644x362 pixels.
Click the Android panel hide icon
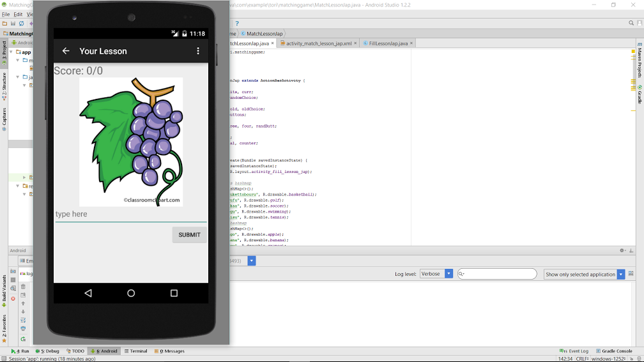(x=631, y=250)
